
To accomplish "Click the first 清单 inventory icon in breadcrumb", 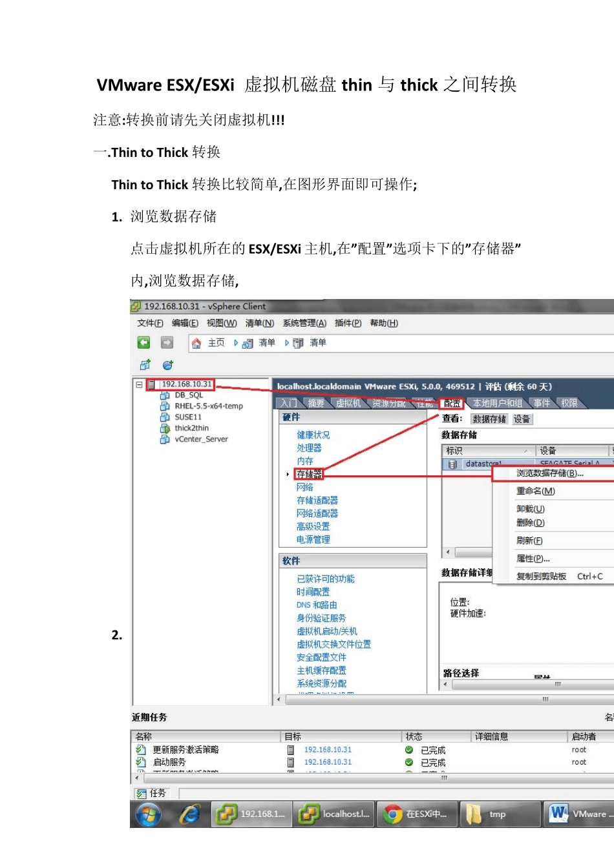I will 248,344.
